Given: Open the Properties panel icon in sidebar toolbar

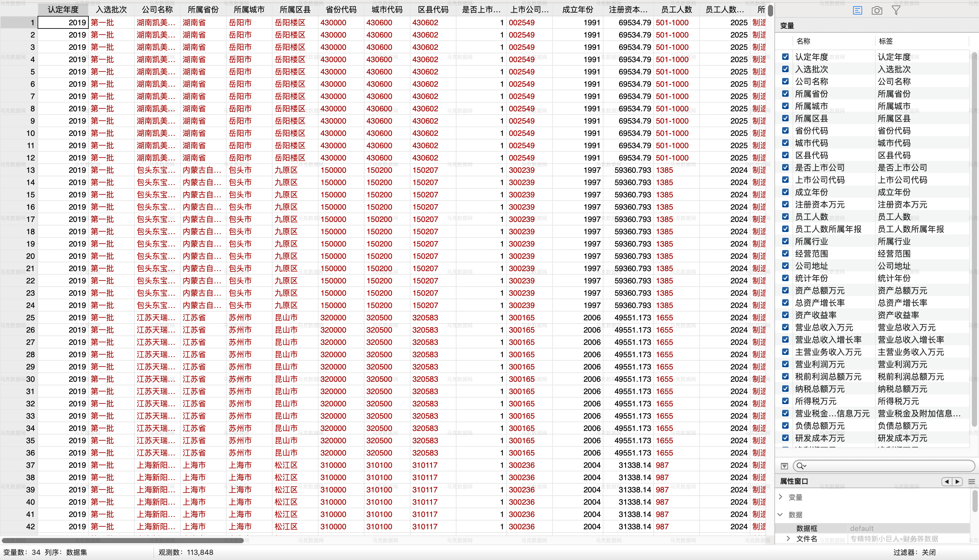Looking at the screenshot, I should tap(857, 10).
